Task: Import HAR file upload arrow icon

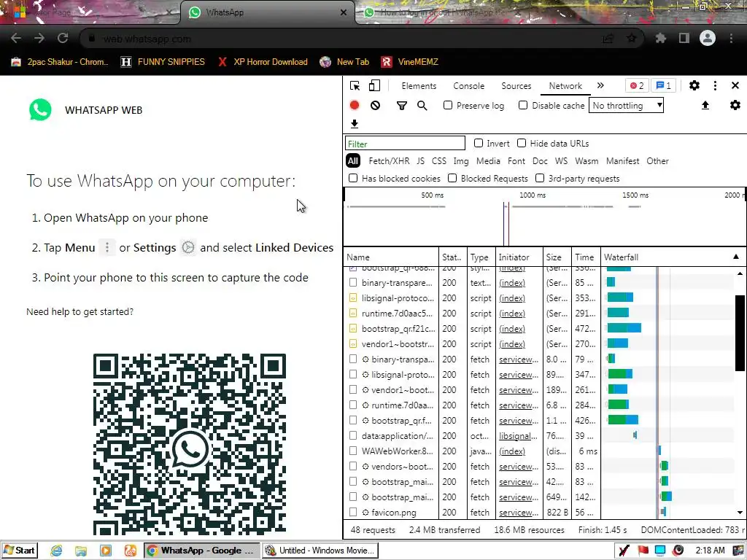Action: click(705, 105)
